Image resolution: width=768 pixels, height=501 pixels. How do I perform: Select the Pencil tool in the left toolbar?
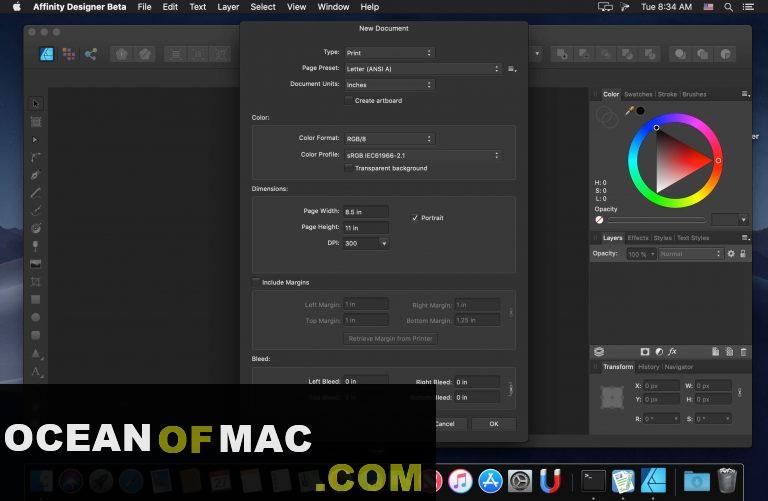35,192
